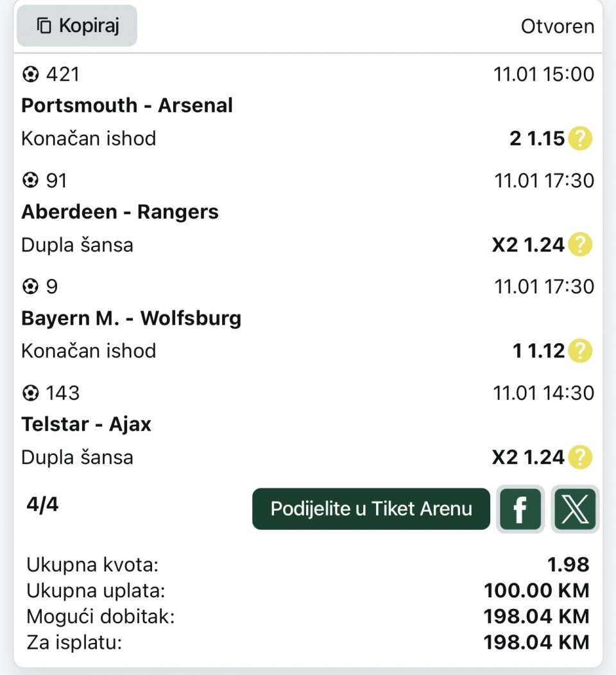Open the Bayern M. - Wolfsburg match
616x675 pixels.
tap(132, 318)
